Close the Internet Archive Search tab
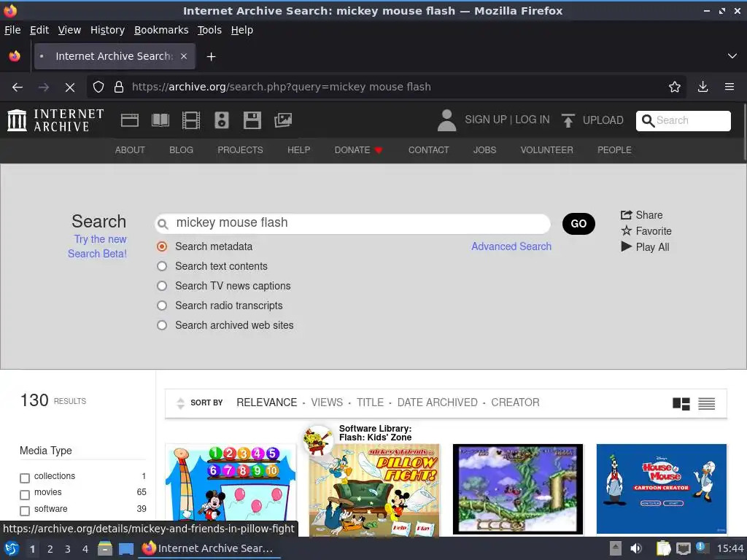This screenshot has width=747, height=560. (184, 56)
